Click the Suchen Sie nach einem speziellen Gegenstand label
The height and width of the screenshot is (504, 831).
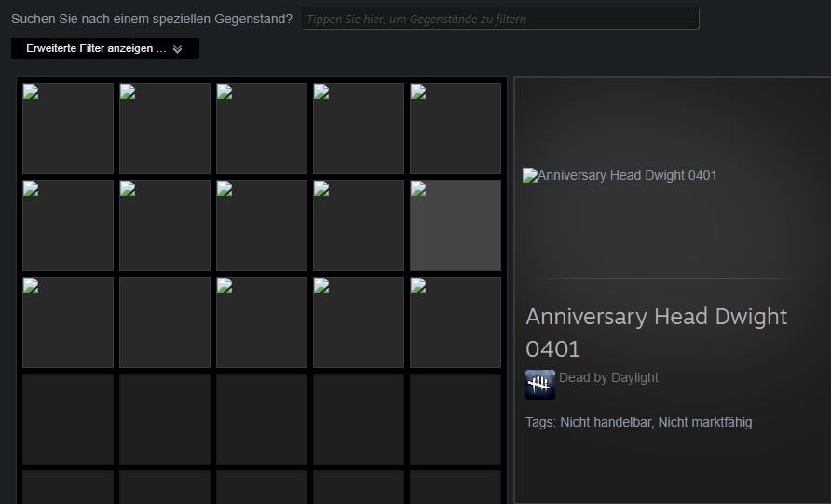pos(152,19)
